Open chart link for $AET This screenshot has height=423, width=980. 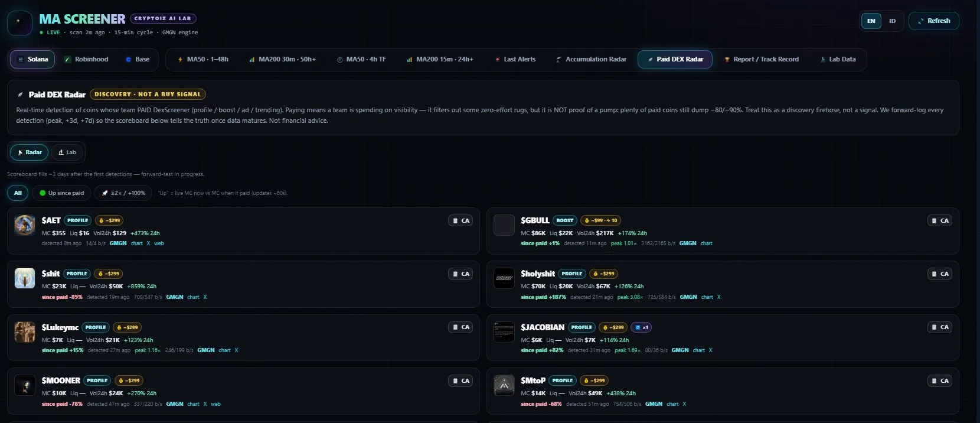click(x=136, y=243)
